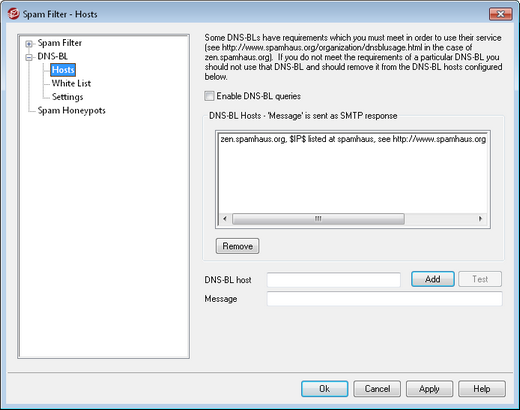Click the right arrow of the horizontal scrollbar
520x410 pixels.
(480, 219)
